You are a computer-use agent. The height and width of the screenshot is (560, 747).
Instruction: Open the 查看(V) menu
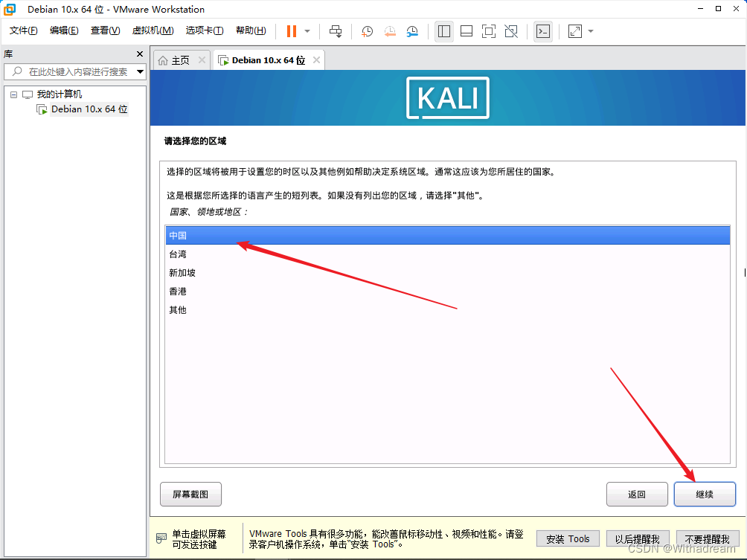point(106,30)
